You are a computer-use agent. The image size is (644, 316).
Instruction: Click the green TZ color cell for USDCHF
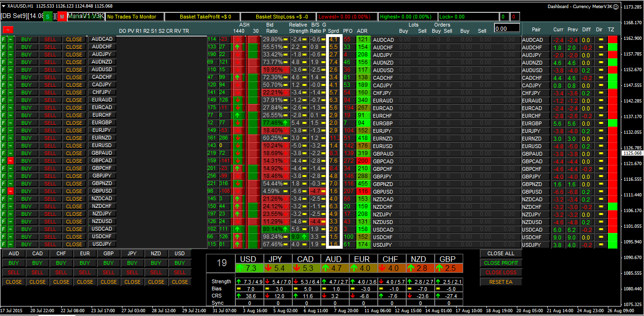click(x=613, y=237)
